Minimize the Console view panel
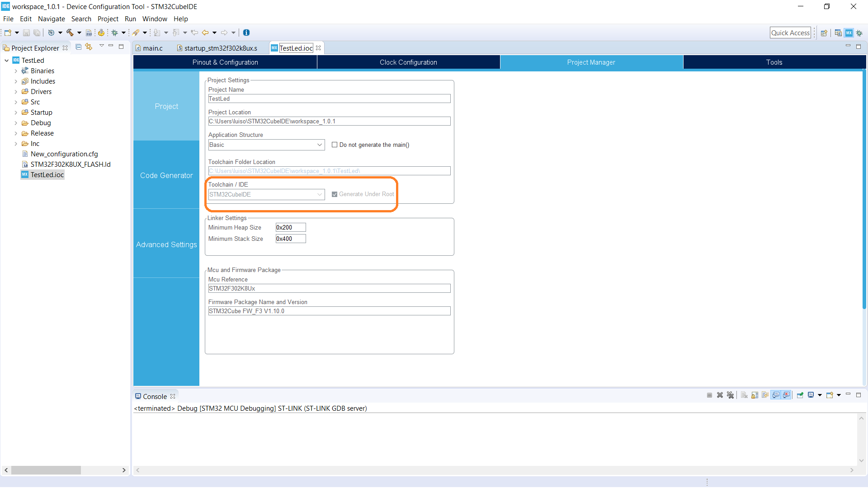The image size is (868, 488). click(848, 394)
